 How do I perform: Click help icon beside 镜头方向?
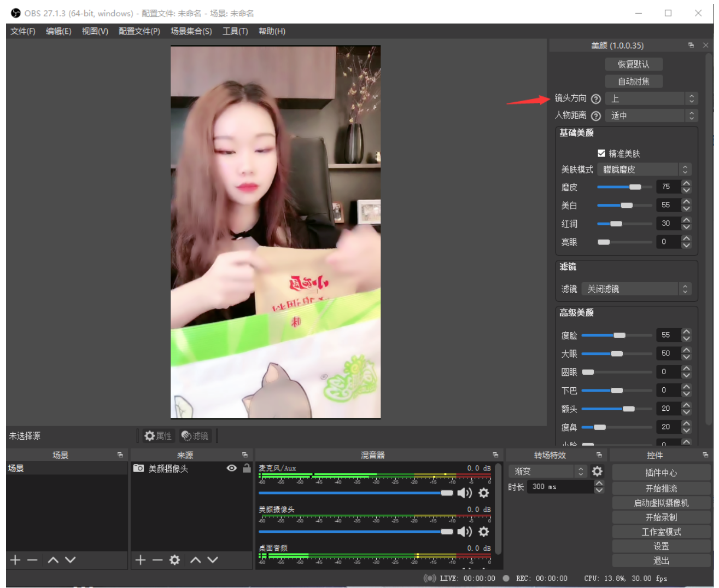596,99
